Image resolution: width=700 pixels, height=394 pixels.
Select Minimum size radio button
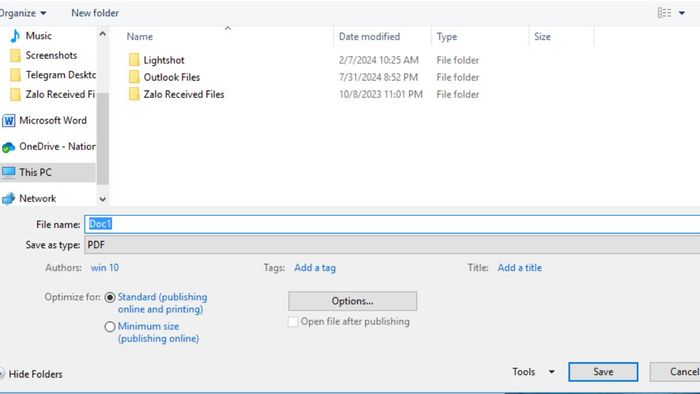[x=110, y=327]
